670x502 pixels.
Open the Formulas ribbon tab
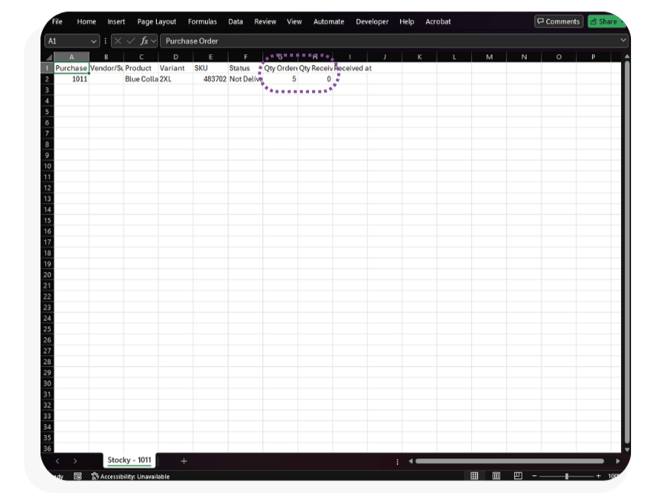click(202, 21)
